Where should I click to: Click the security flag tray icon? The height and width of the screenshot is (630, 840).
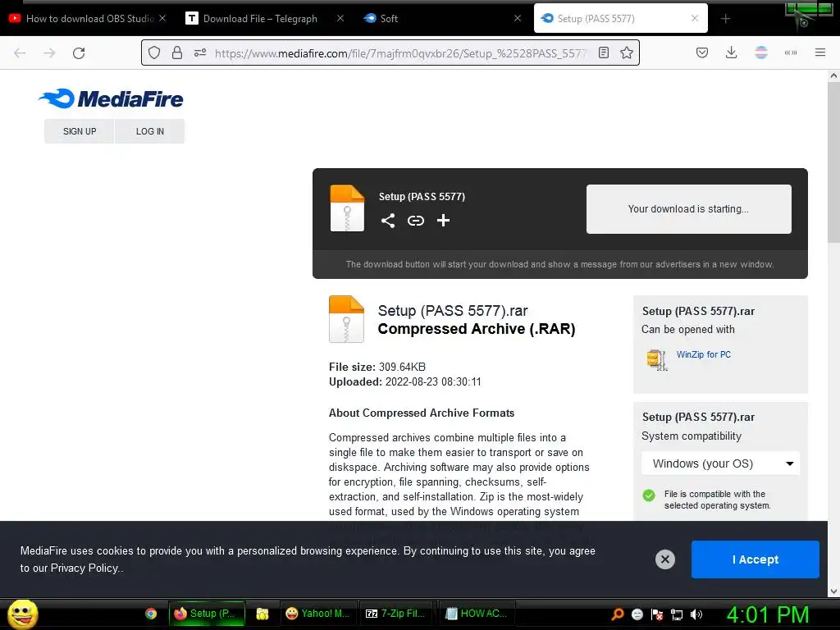tap(657, 614)
